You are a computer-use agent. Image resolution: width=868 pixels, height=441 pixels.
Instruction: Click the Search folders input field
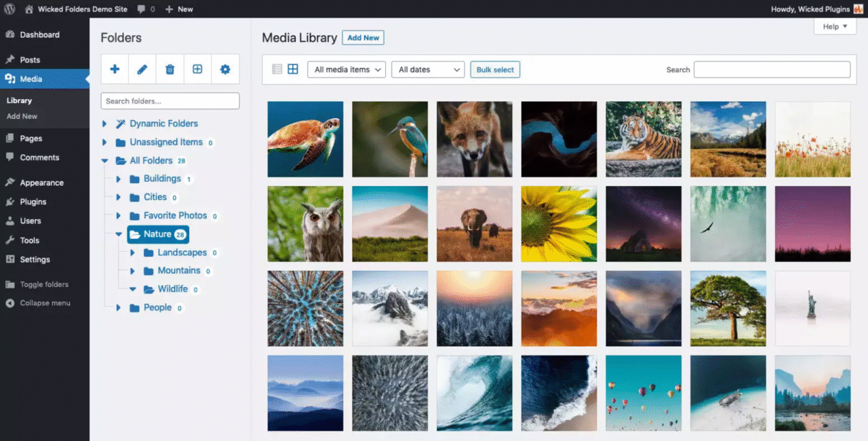coord(170,101)
